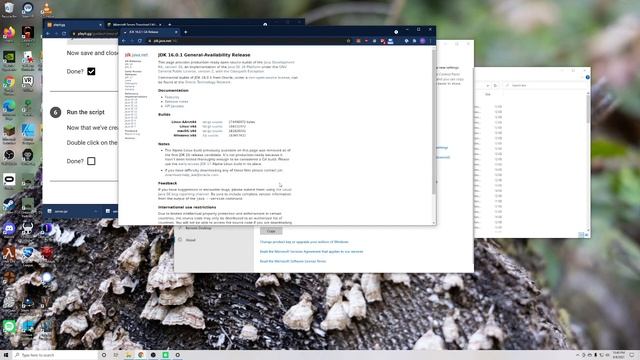This screenshot has height=360, width=640.
Task: Open the taskbar clock and date
Action: click(619, 355)
